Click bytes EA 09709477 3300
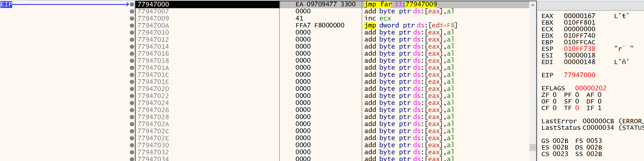Image resolution: width=644 pixels, height=161 pixels. [325, 4]
